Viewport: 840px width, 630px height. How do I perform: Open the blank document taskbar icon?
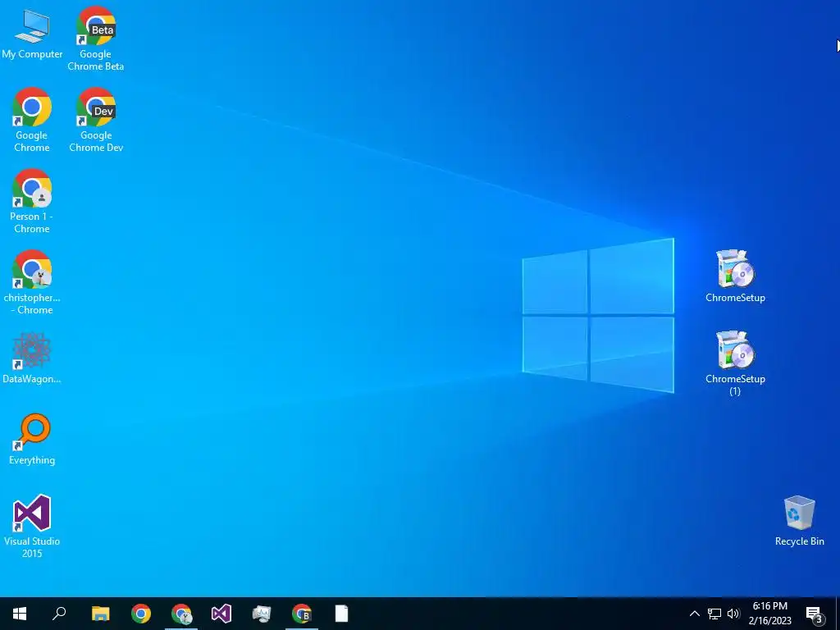point(342,614)
